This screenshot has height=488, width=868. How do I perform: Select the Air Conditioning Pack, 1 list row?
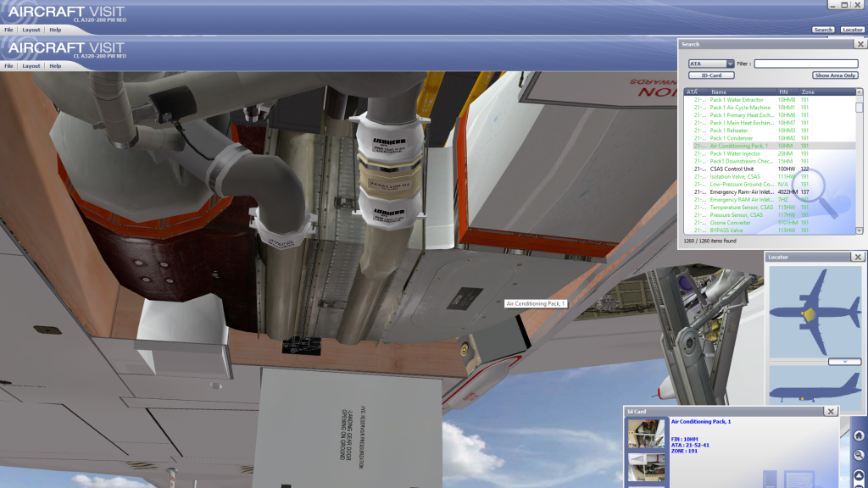pos(770,146)
